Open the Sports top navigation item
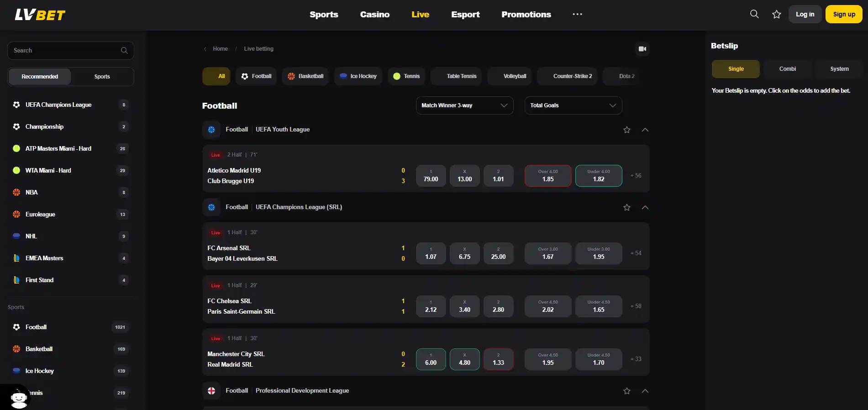868x410 pixels. [x=324, y=14]
